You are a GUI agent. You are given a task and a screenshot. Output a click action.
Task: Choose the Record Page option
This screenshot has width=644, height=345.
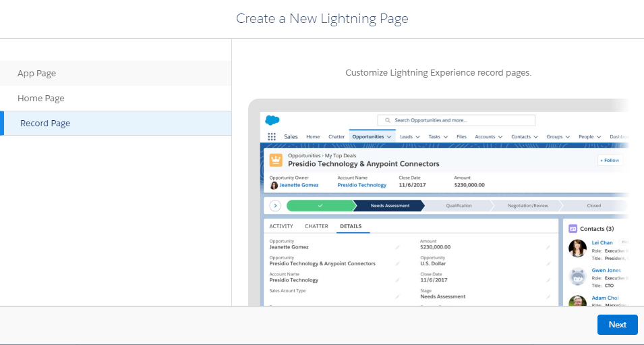click(x=115, y=123)
